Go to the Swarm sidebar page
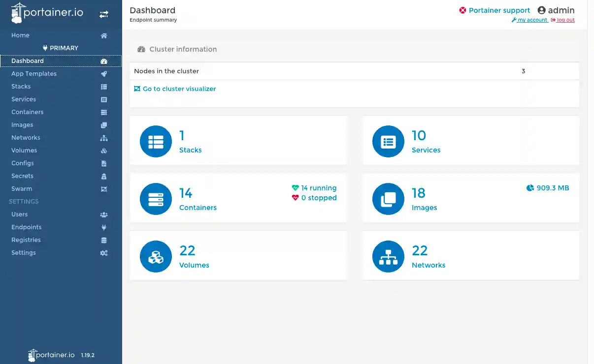The width and height of the screenshot is (594, 364). (22, 189)
